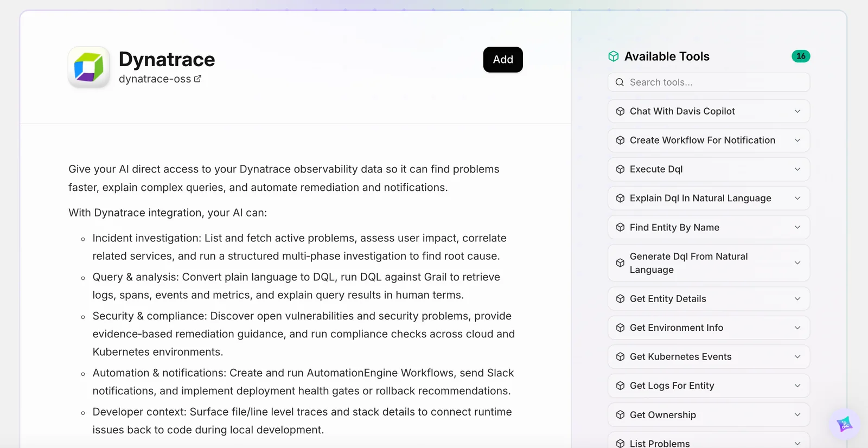Click the cube icon next to Find Entity By Name

point(620,227)
